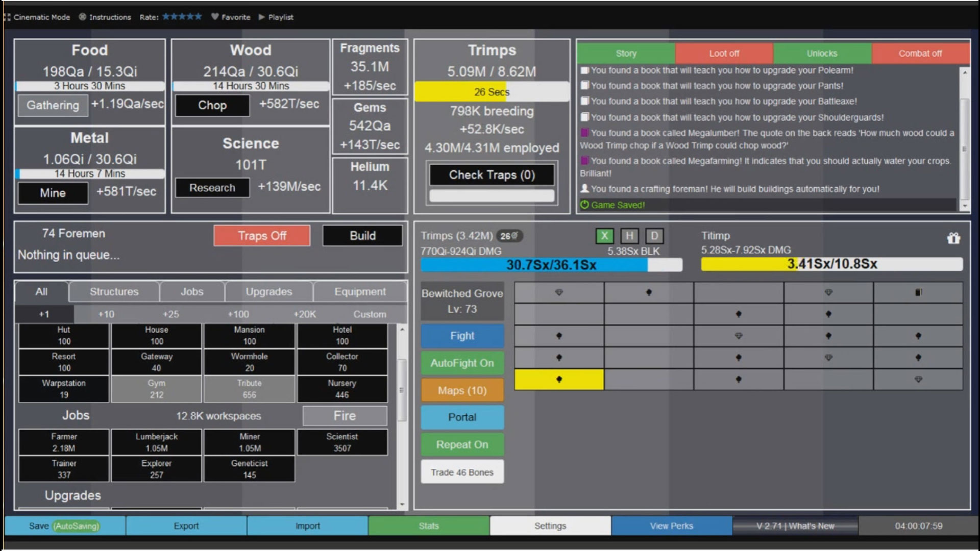Open Maps (10)

[462, 390]
